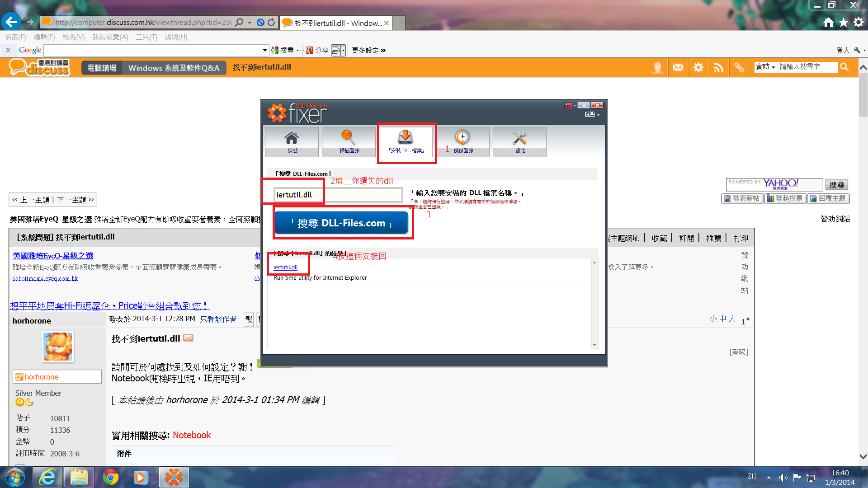The width and height of the screenshot is (868, 488).
Task: Open the DLL fixer taskbar icon
Action: tap(174, 477)
